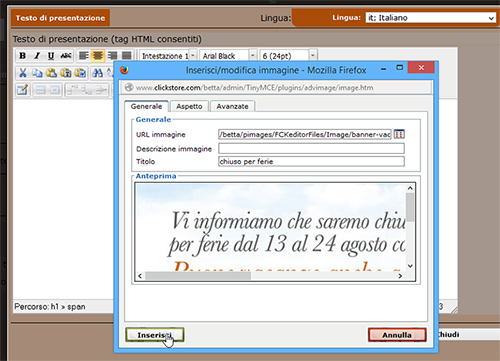This screenshot has width=500, height=361.
Task: Maximize the Inserisci/modifica immagine dialog
Action: [399, 68]
